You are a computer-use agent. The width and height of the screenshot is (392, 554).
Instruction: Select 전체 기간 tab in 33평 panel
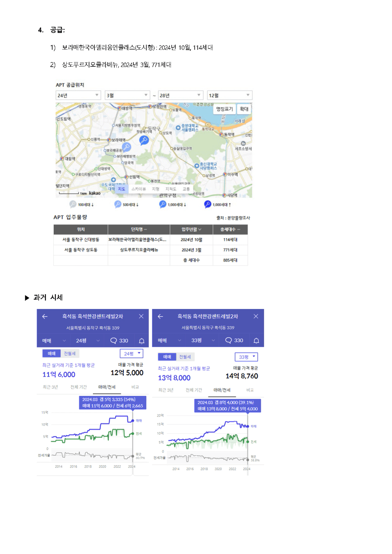pos(194,390)
